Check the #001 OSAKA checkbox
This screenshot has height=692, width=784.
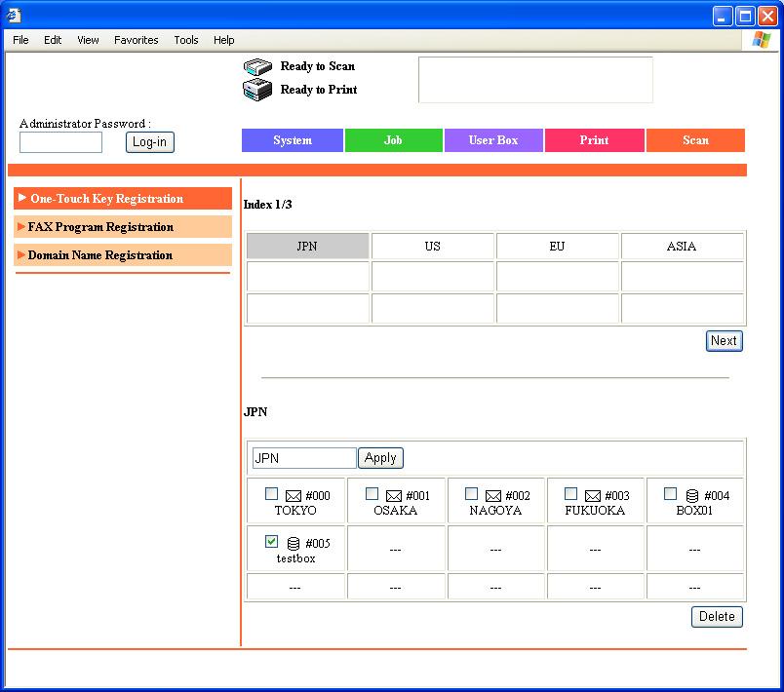pyautogui.click(x=372, y=493)
